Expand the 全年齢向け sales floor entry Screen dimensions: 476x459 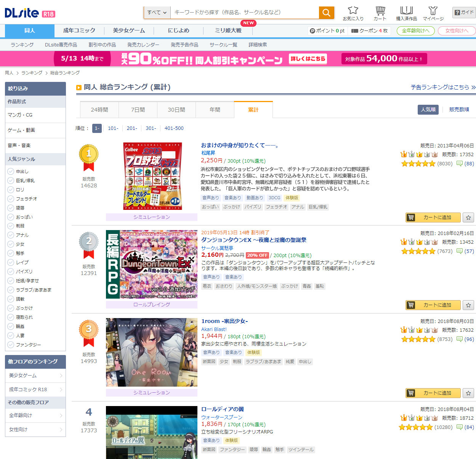point(35,416)
